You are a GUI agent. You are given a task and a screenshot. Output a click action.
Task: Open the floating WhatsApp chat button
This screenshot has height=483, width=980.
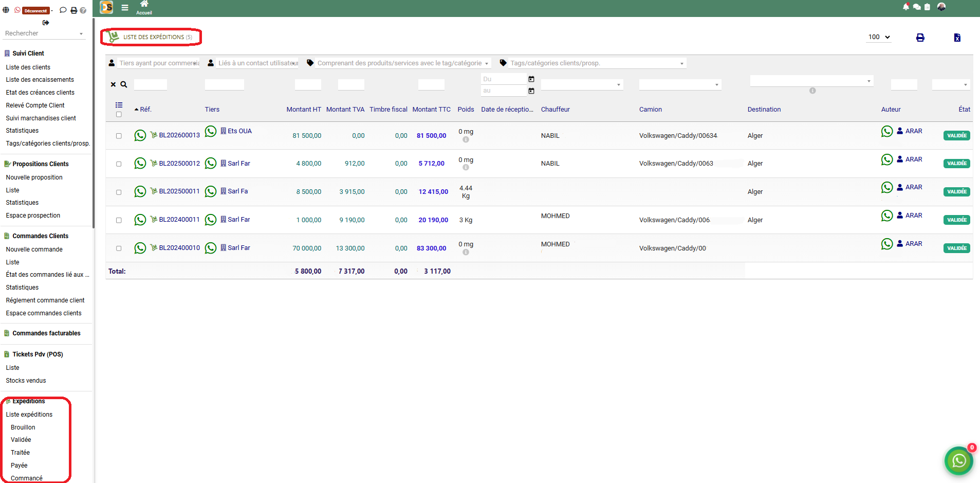pyautogui.click(x=958, y=460)
